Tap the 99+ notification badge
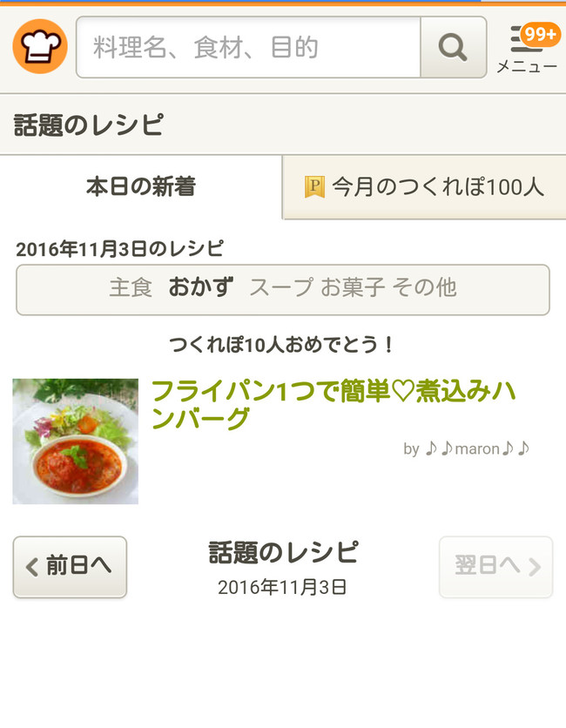This screenshot has width=566, height=728. (x=540, y=34)
